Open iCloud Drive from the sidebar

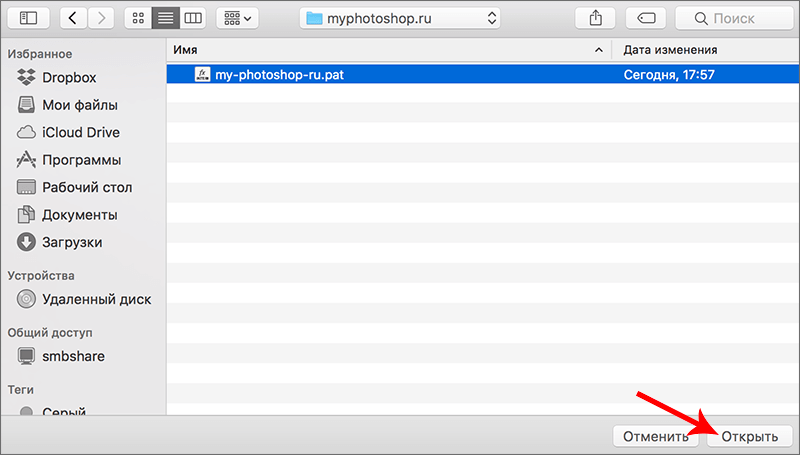click(x=80, y=132)
